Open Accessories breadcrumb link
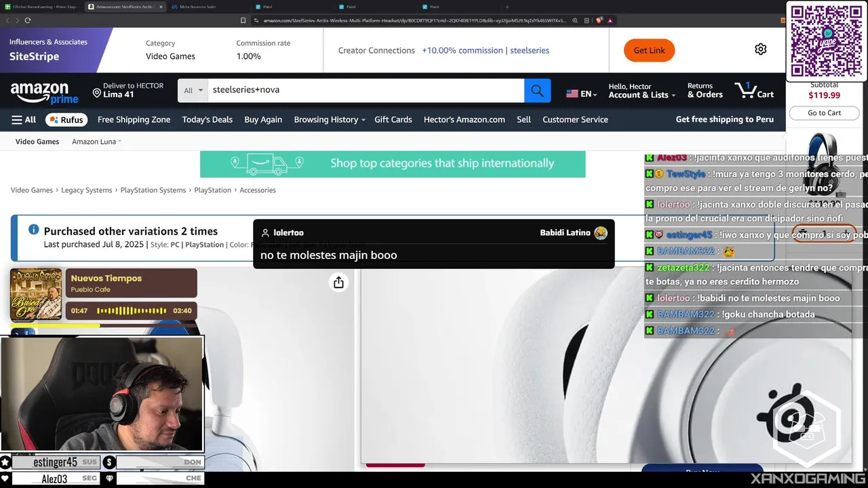The width and height of the screenshot is (868, 488). pyautogui.click(x=258, y=190)
